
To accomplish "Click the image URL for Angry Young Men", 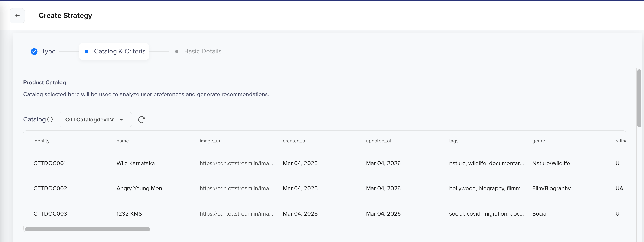I will click(236, 188).
